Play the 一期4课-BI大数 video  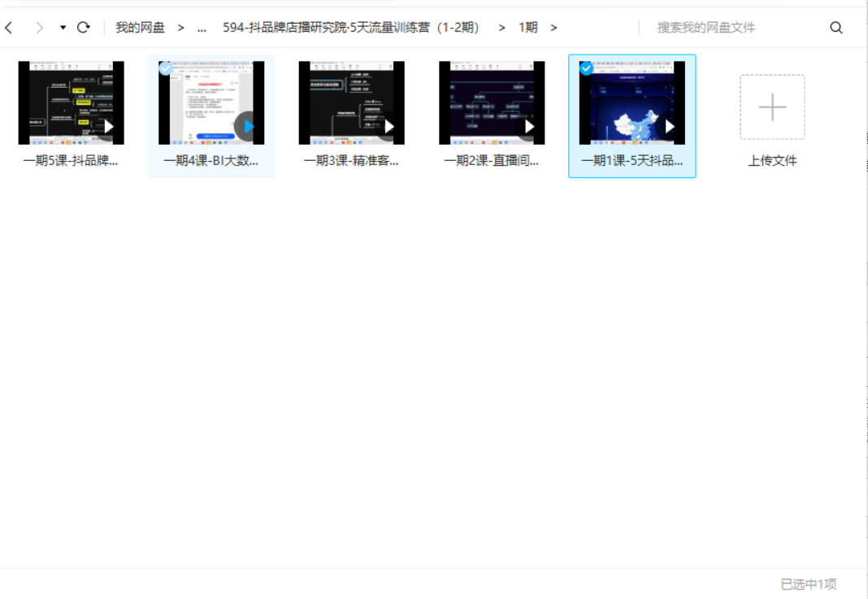[248, 127]
